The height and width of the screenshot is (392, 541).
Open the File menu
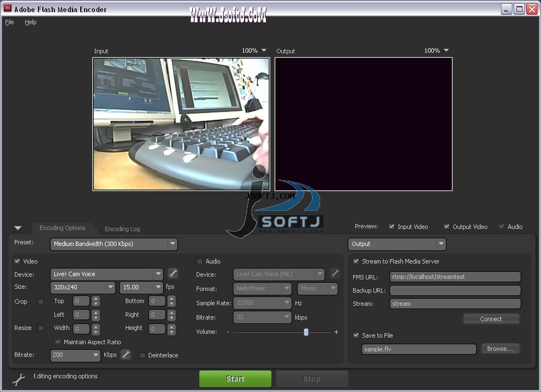[x=9, y=22]
